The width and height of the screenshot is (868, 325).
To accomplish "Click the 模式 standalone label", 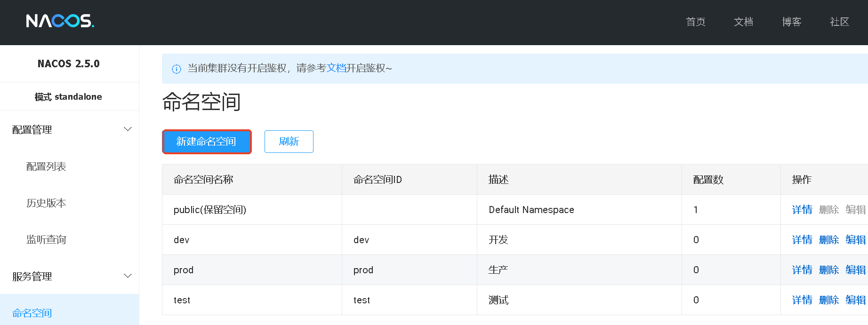I will (68, 97).
